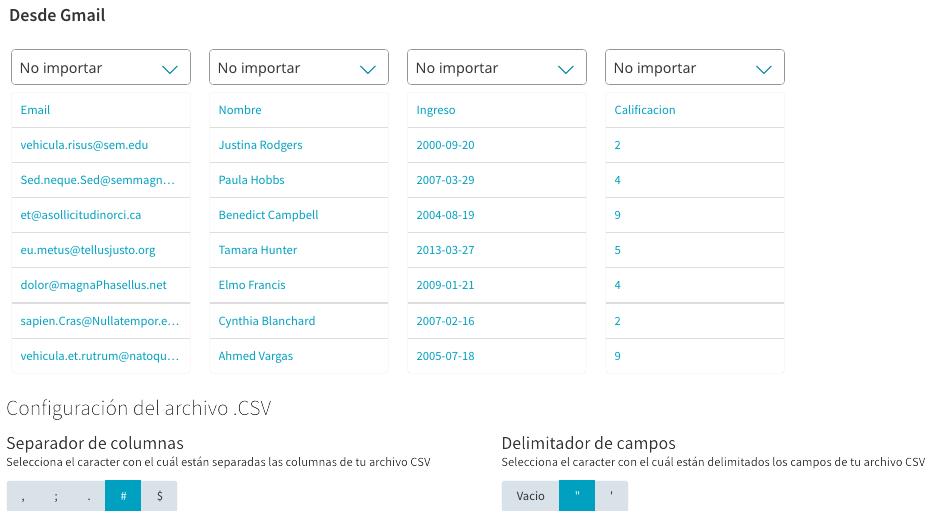Set field delimiter to Vacio
932x515 pixels.
[x=530, y=496]
